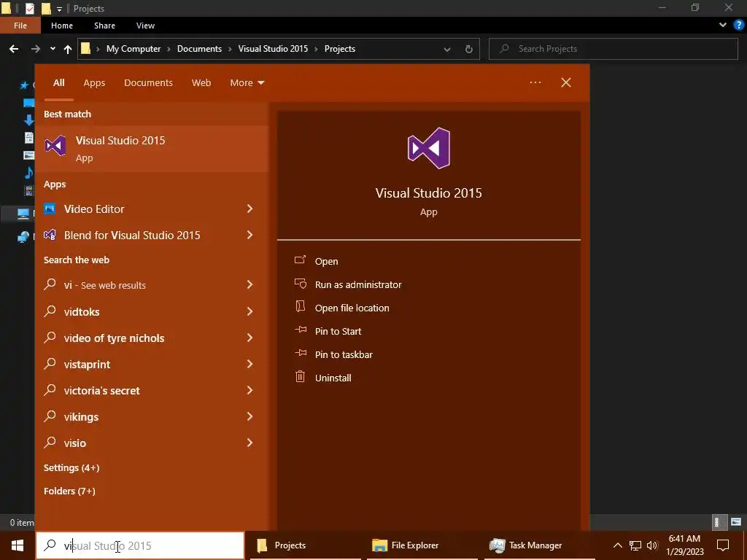Switch to large icons view in File Explorer

pos(736,522)
